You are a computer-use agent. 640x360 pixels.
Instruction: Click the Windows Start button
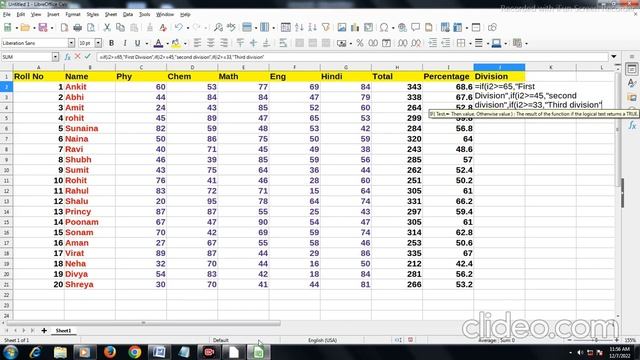[x=11, y=352]
